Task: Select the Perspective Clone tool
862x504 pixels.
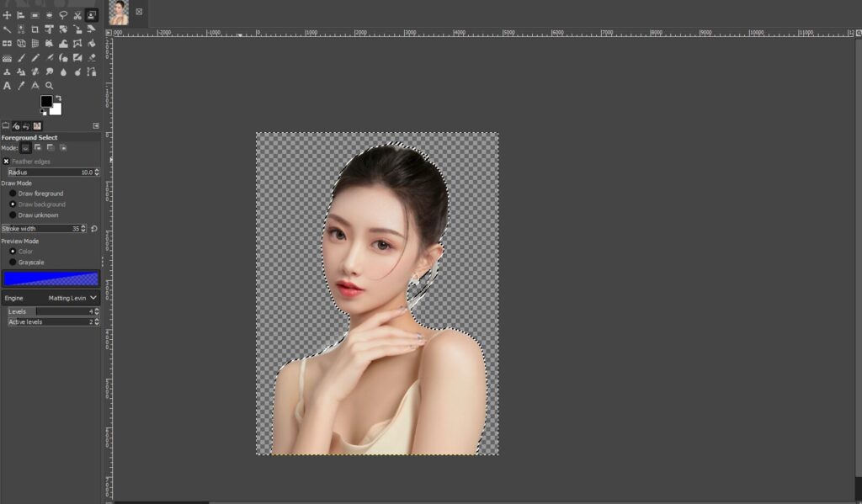Action: click(x=21, y=72)
